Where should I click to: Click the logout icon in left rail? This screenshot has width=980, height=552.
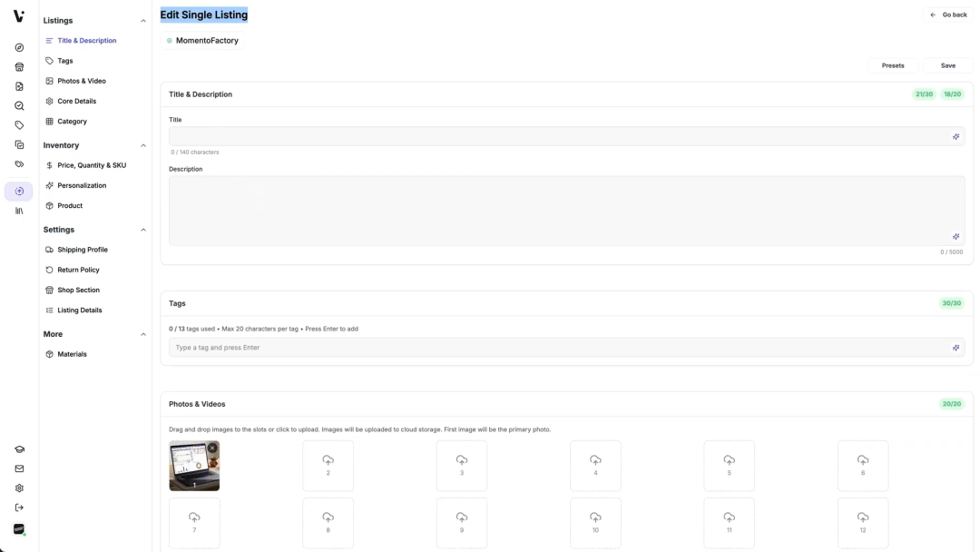point(19,508)
